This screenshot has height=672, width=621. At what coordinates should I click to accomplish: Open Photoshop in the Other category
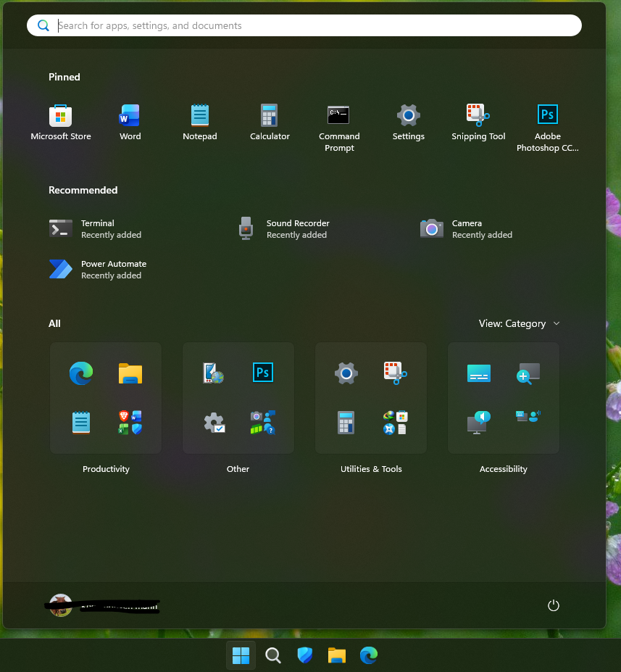262,373
